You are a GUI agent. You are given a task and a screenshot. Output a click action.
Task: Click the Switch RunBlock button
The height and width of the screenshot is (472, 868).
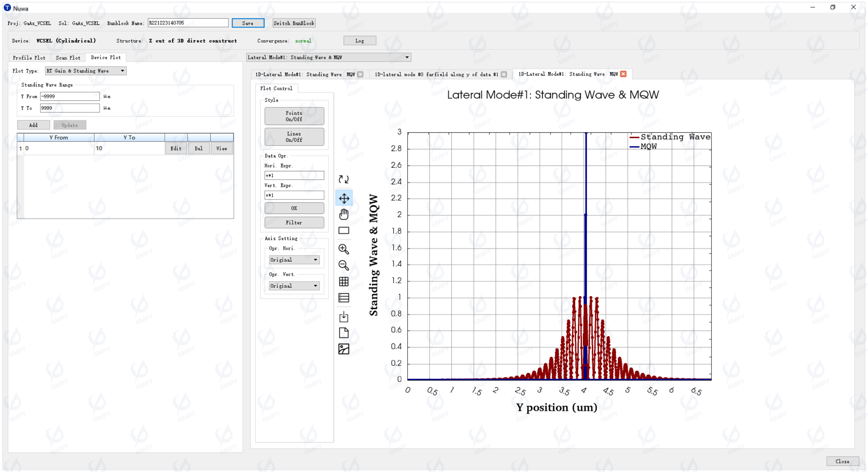tap(294, 23)
